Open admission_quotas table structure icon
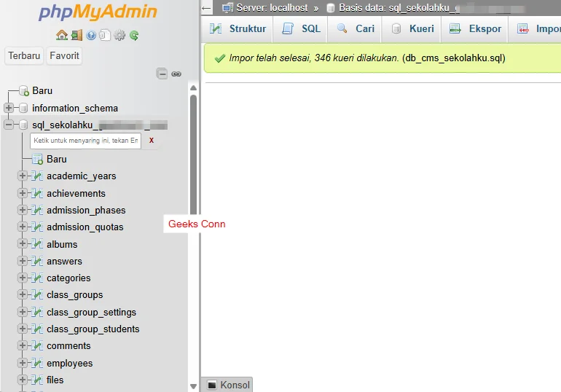 pos(37,227)
